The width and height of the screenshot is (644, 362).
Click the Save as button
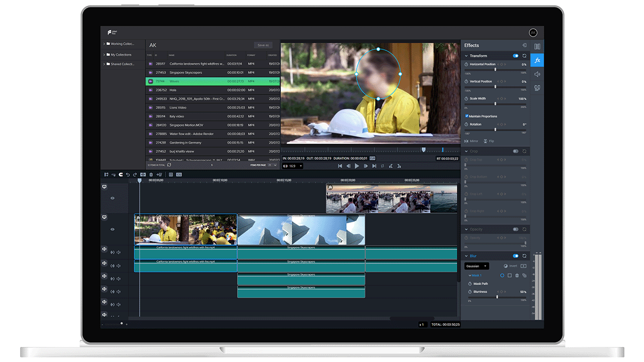[263, 45]
